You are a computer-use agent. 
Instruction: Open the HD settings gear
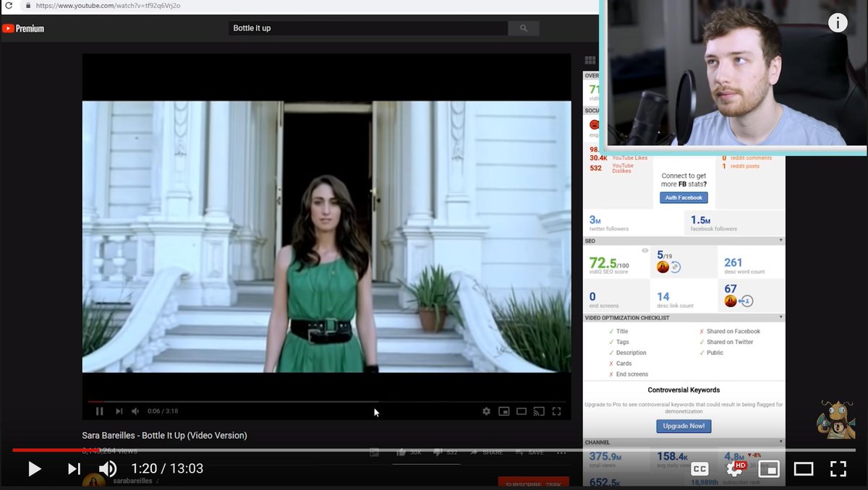pos(733,469)
